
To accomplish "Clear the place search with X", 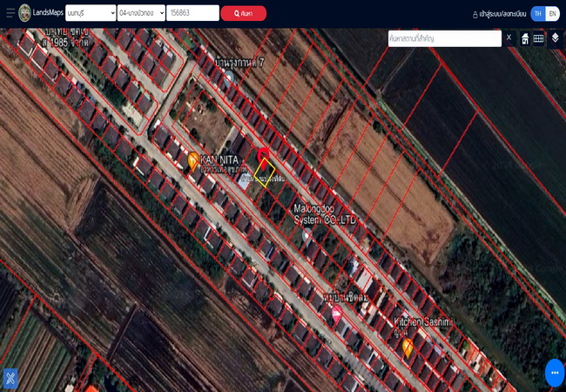I will coord(509,37).
